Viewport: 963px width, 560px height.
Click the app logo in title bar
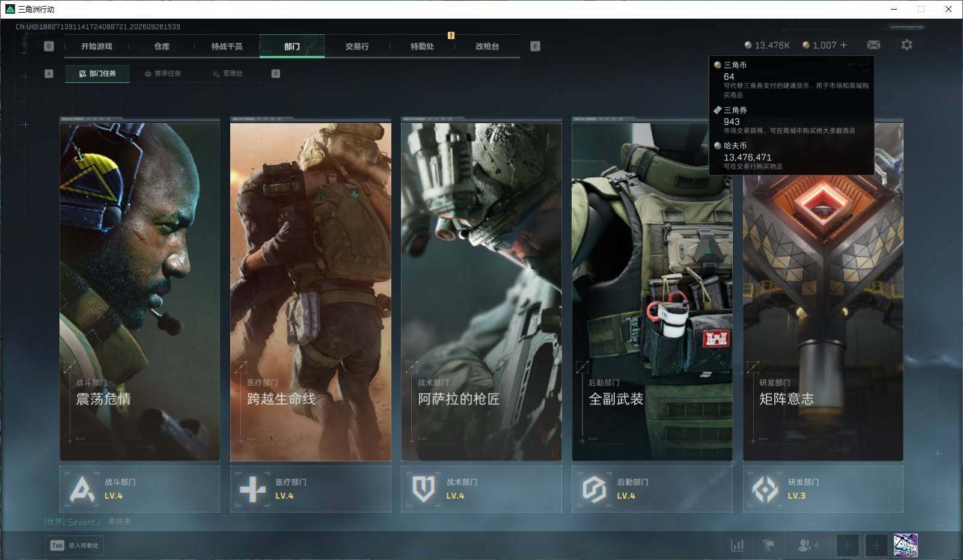[10, 9]
